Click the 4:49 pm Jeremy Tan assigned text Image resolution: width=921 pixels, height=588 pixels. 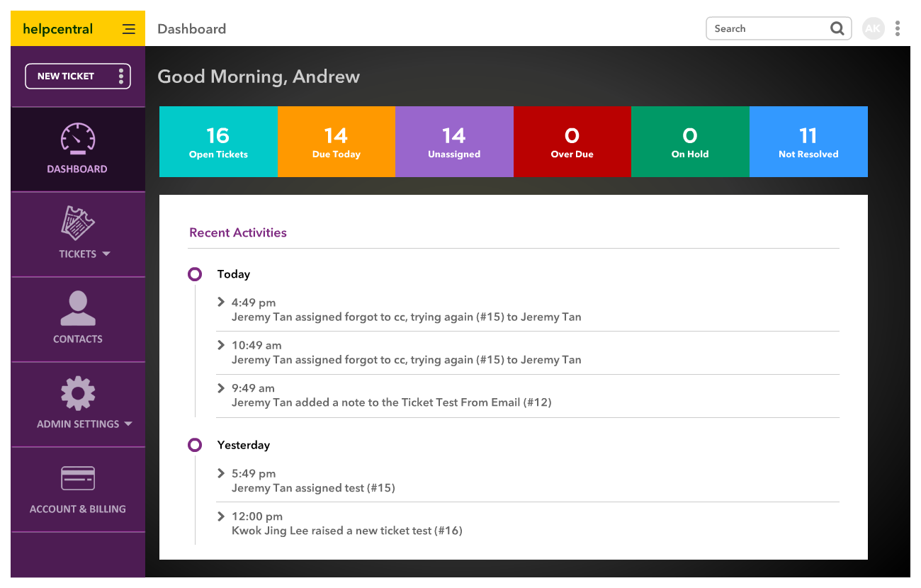point(407,317)
